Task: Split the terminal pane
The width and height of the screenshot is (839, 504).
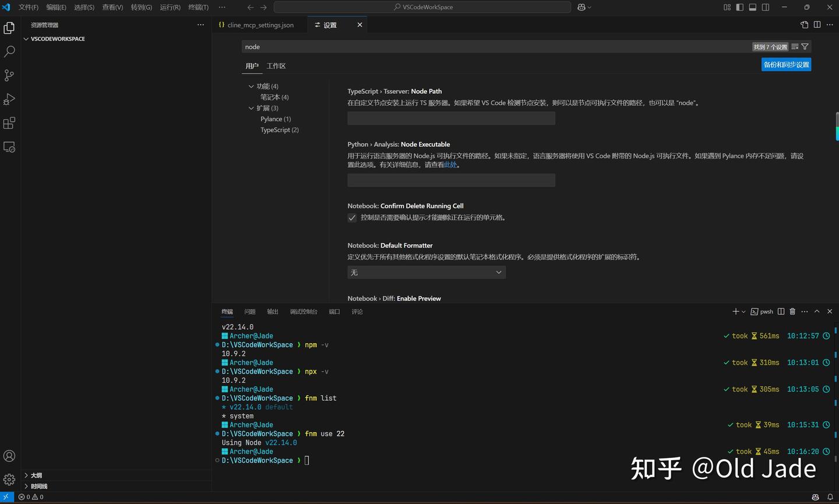Action: pos(781,311)
